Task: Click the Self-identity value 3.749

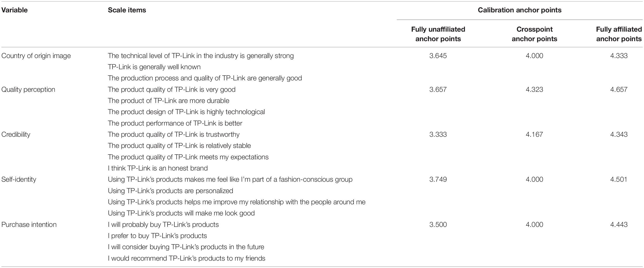Action: click(438, 179)
